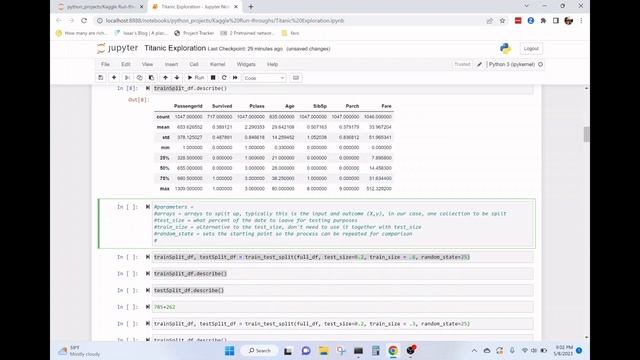Switch to the python_projects browser tab

click(x=101, y=7)
